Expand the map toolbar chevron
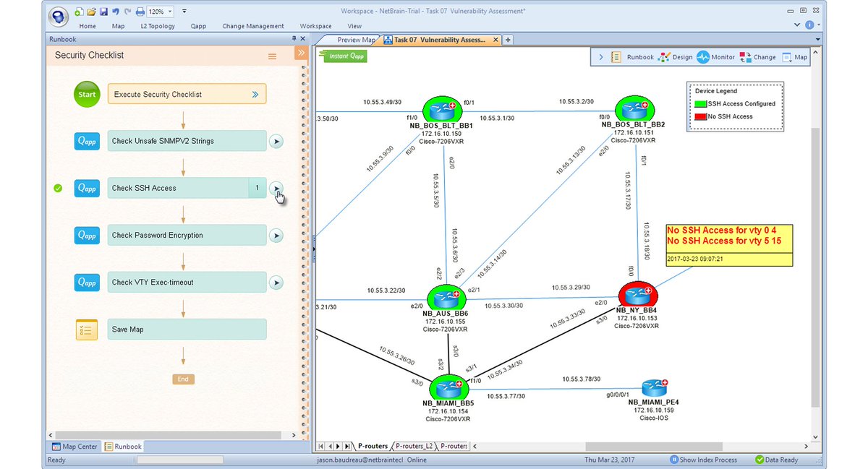Viewport: 868px width, 469px height. (x=601, y=57)
